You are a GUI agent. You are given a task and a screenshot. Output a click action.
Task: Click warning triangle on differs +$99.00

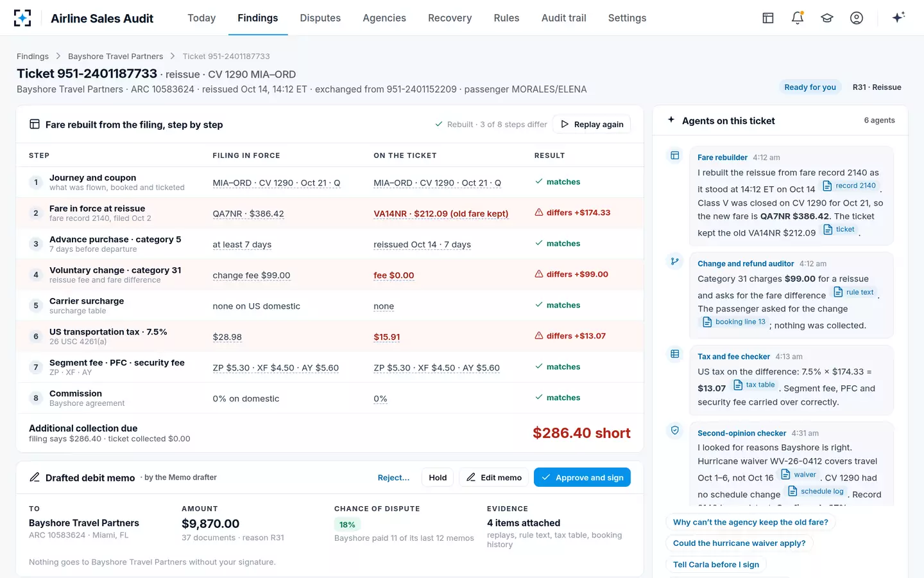[x=539, y=274]
